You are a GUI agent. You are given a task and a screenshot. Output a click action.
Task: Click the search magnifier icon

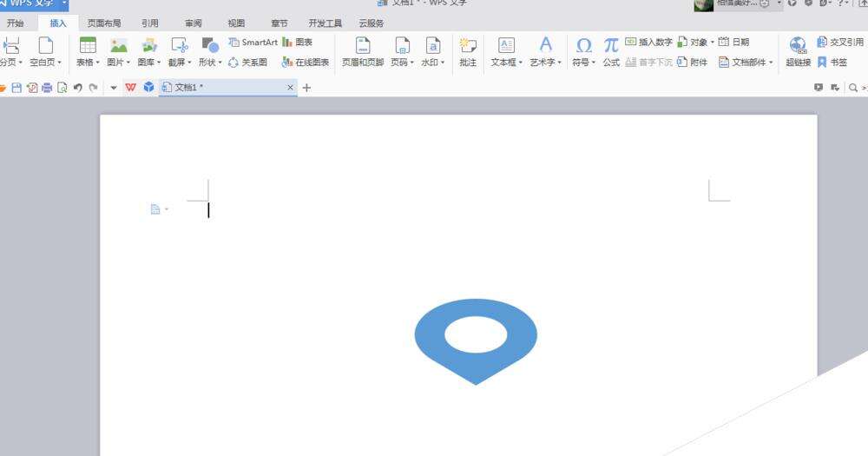point(853,88)
